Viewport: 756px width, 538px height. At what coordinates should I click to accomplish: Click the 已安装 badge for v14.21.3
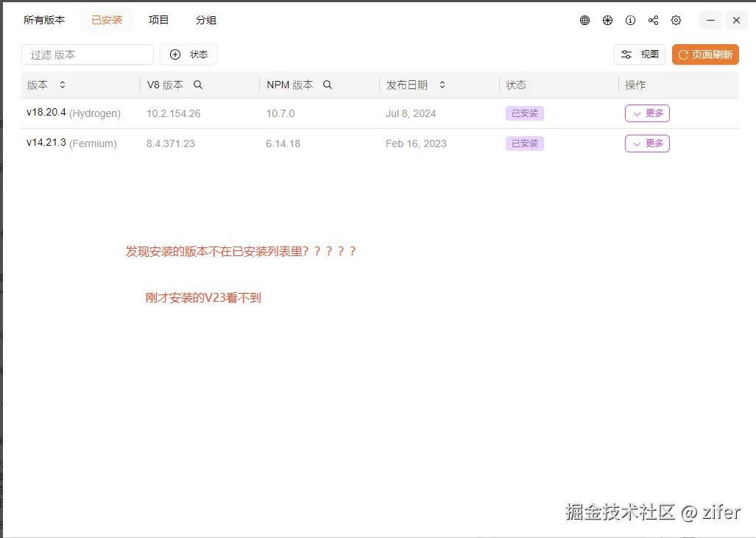coord(525,144)
